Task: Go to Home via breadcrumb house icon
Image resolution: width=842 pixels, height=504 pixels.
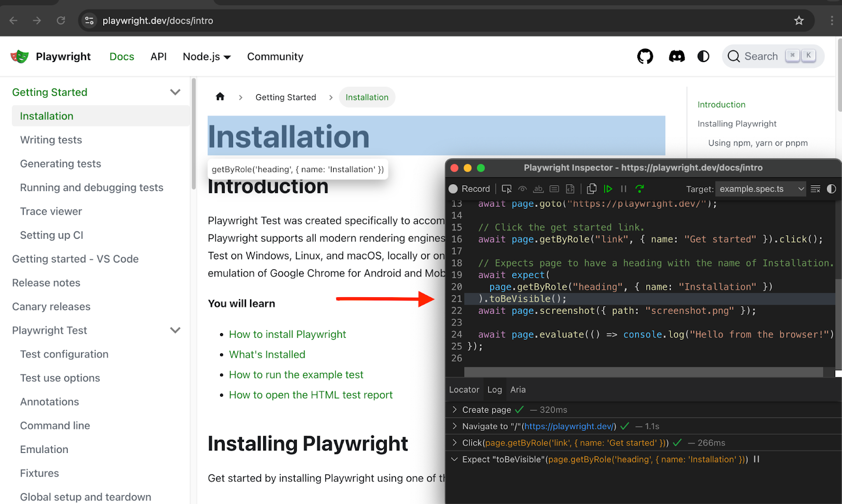Action: (220, 97)
